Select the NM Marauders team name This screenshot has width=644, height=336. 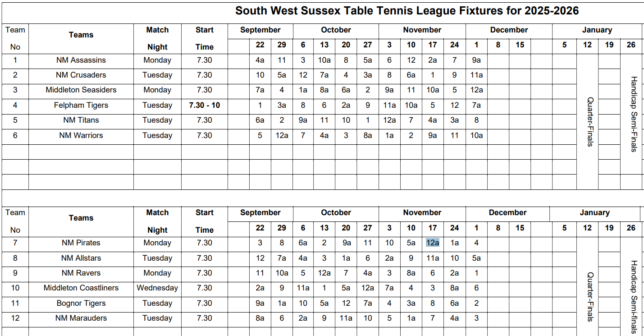tap(81, 318)
